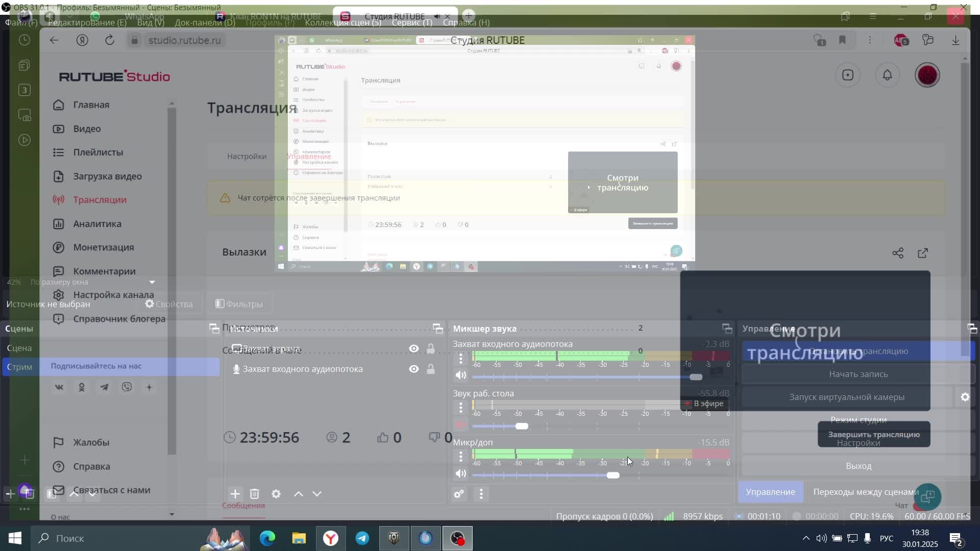Adjust Звук раб. стола volume slider
The image size is (980, 551).
pyautogui.click(x=522, y=426)
